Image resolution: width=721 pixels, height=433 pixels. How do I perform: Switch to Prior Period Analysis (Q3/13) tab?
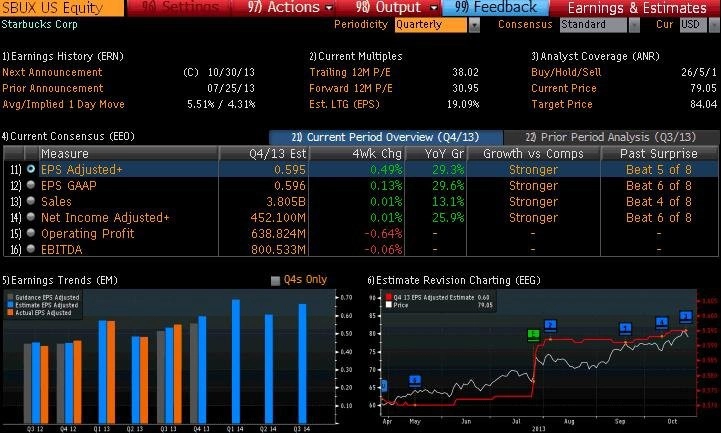(x=611, y=137)
